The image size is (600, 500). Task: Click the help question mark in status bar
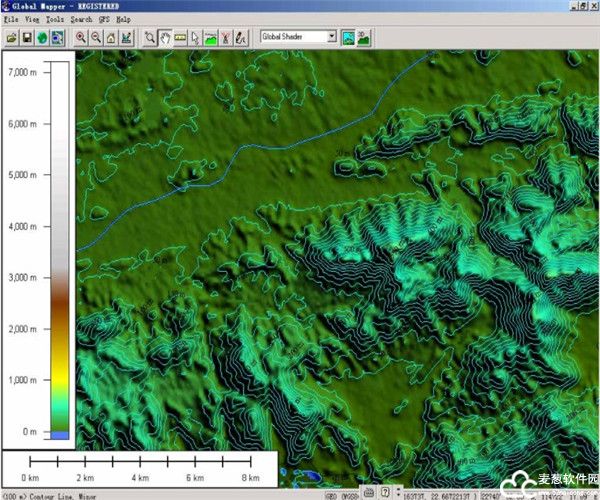[x=383, y=493]
